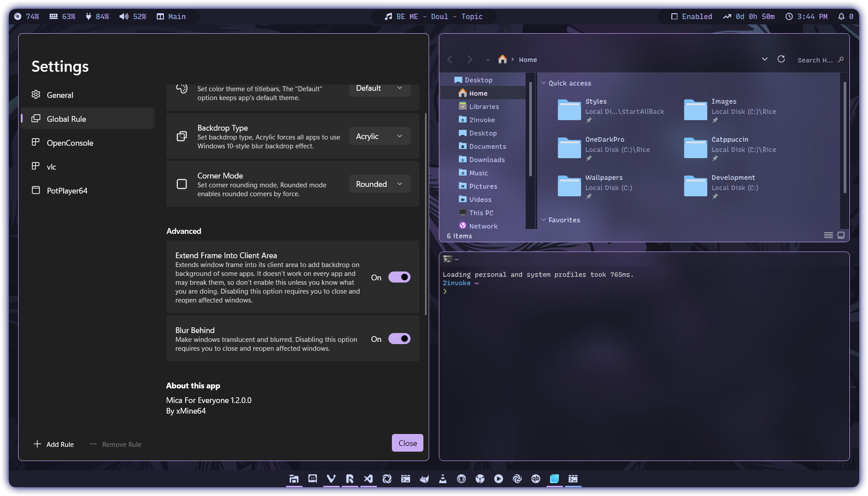Click the refresh icon in File Explorer

click(x=781, y=59)
